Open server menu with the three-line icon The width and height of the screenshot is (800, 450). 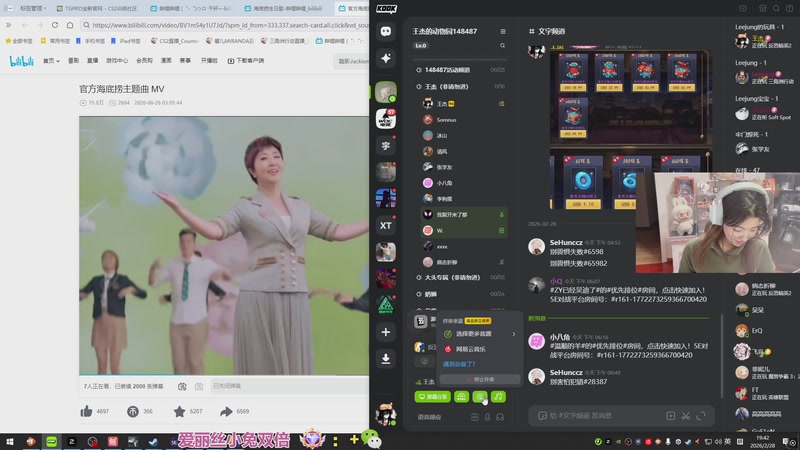503,31
